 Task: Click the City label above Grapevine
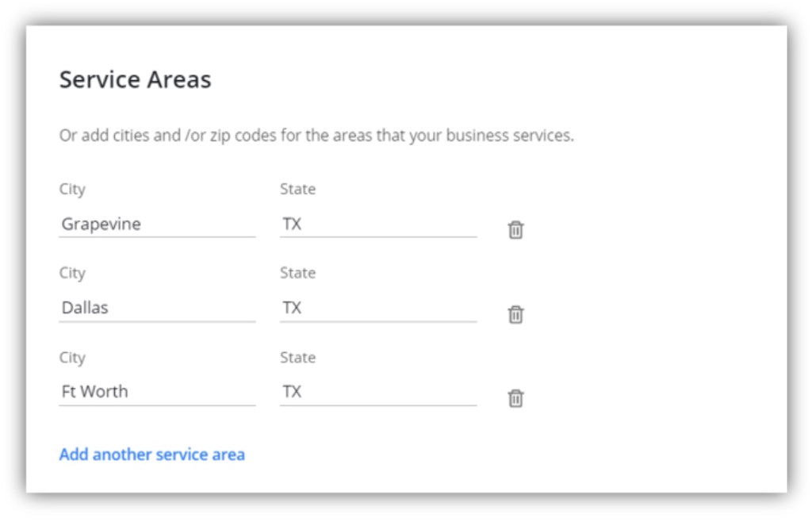[72, 189]
